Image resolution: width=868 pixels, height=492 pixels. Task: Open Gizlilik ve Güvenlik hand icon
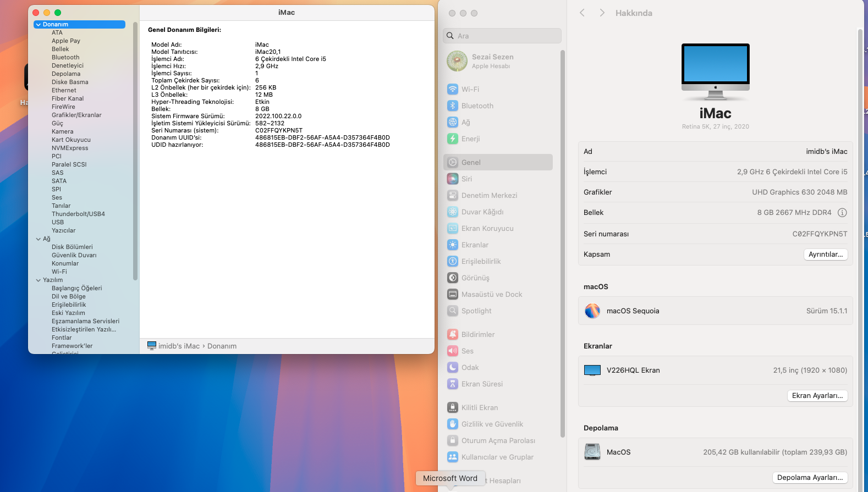[x=452, y=424]
